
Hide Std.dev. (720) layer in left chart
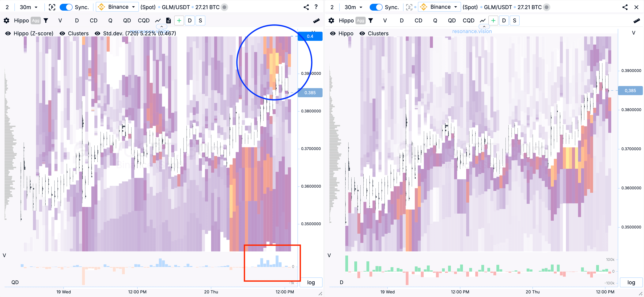point(97,33)
